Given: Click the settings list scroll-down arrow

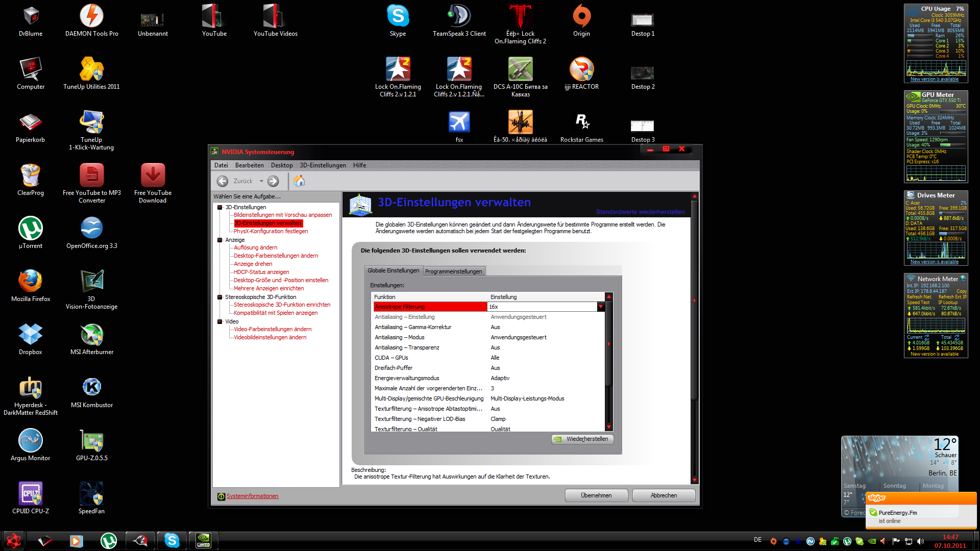Looking at the screenshot, I should click(x=608, y=428).
